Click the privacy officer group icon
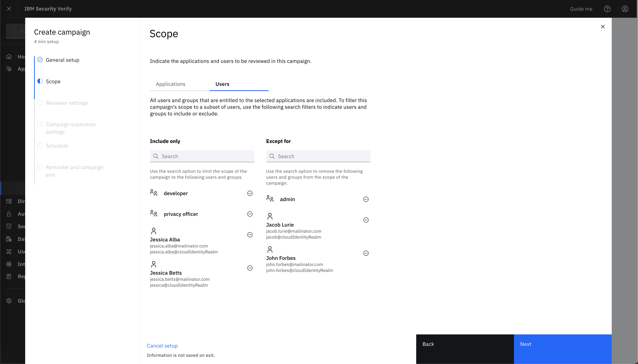Screen dimensions: 638x364 [x=154, y=213]
